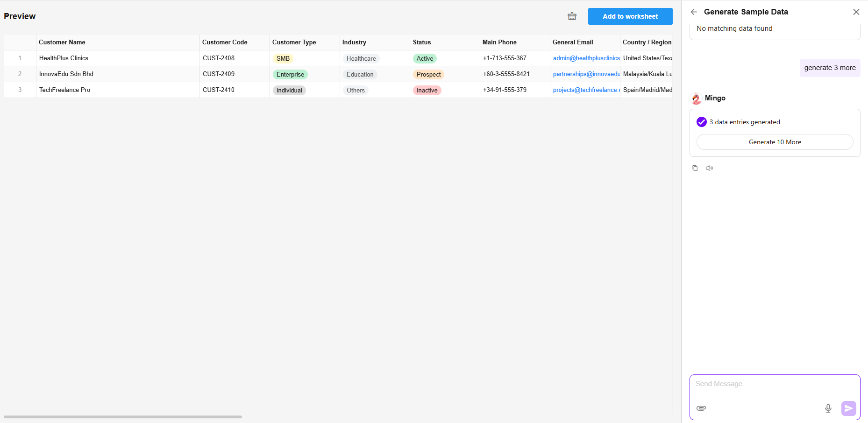
Task: Click Add to worksheet button
Action: point(630,16)
